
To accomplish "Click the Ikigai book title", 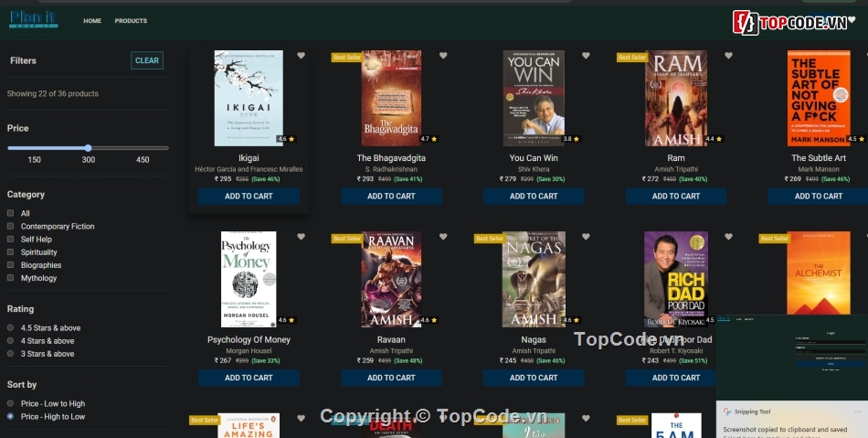I will (249, 158).
